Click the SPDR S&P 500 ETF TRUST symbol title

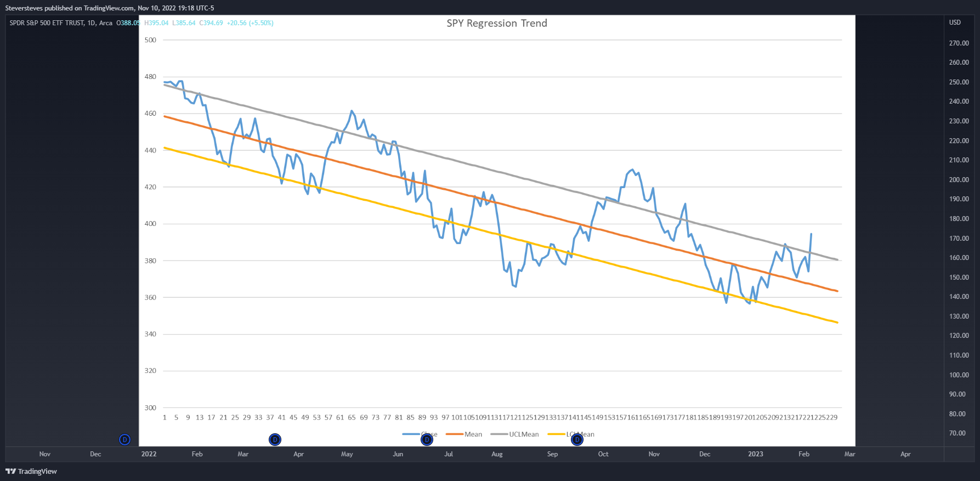pyautogui.click(x=47, y=23)
